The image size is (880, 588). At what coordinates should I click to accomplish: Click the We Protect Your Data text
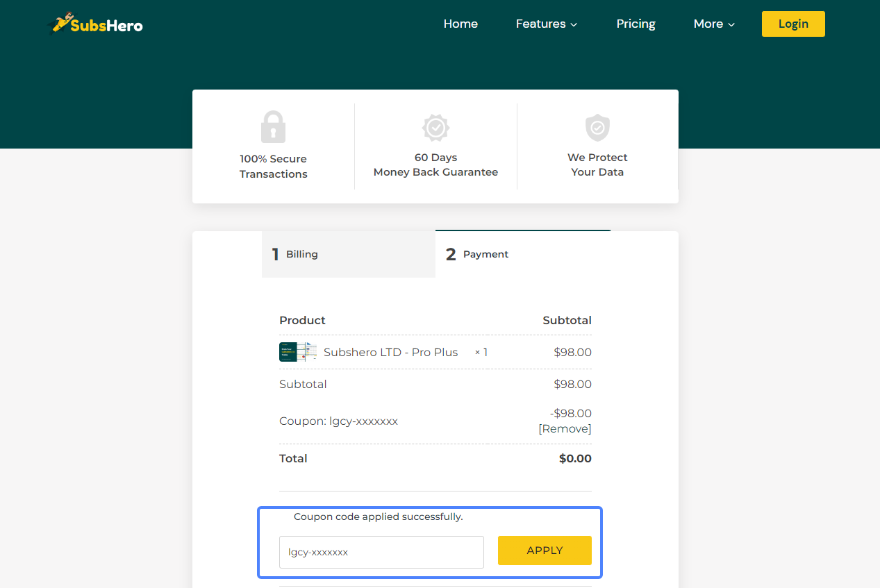coord(597,165)
